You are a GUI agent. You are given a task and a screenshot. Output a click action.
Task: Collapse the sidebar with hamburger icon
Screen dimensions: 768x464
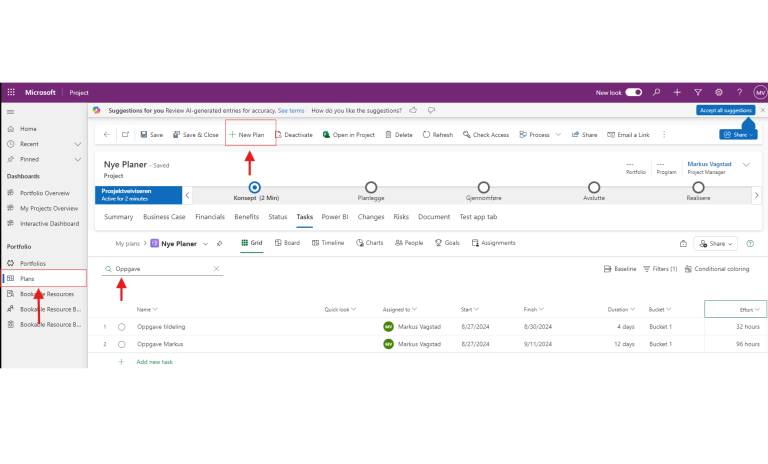tap(10, 112)
